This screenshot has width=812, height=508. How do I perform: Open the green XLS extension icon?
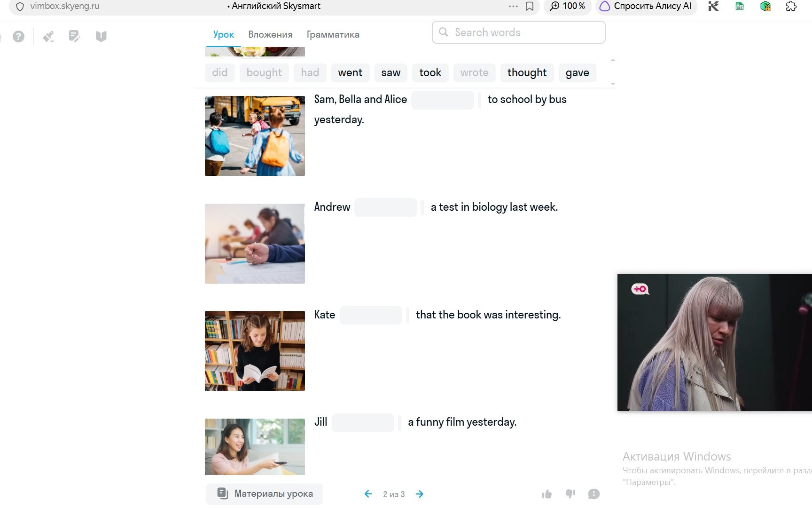pyautogui.click(x=740, y=6)
